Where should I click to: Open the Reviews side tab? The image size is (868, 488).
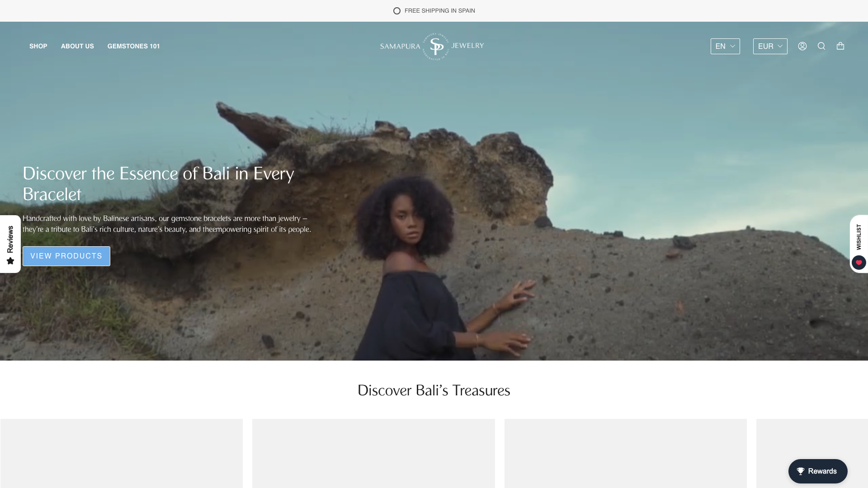(x=10, y=244)
